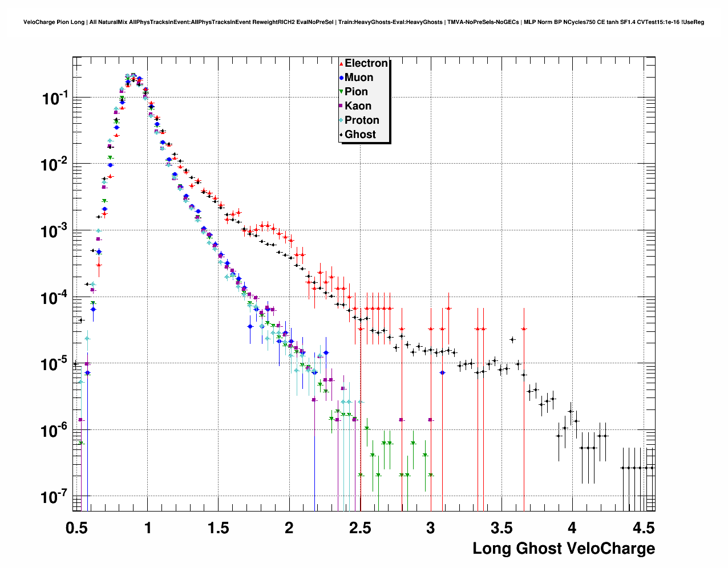This screenshot has height=568, width=728.
Task: Select the y-axis label 10^-4
Action: coord(54,298)
